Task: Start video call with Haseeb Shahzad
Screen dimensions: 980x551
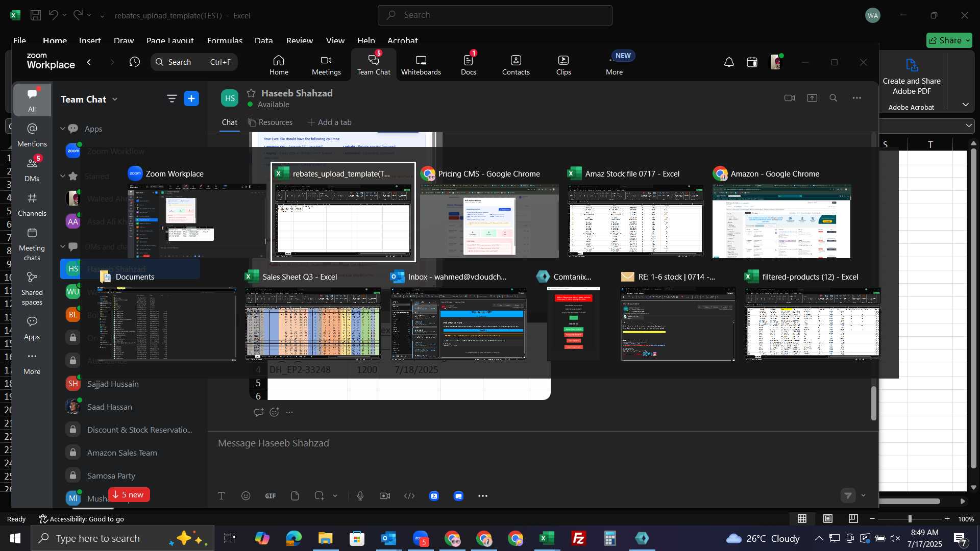Action: (789, 98)
